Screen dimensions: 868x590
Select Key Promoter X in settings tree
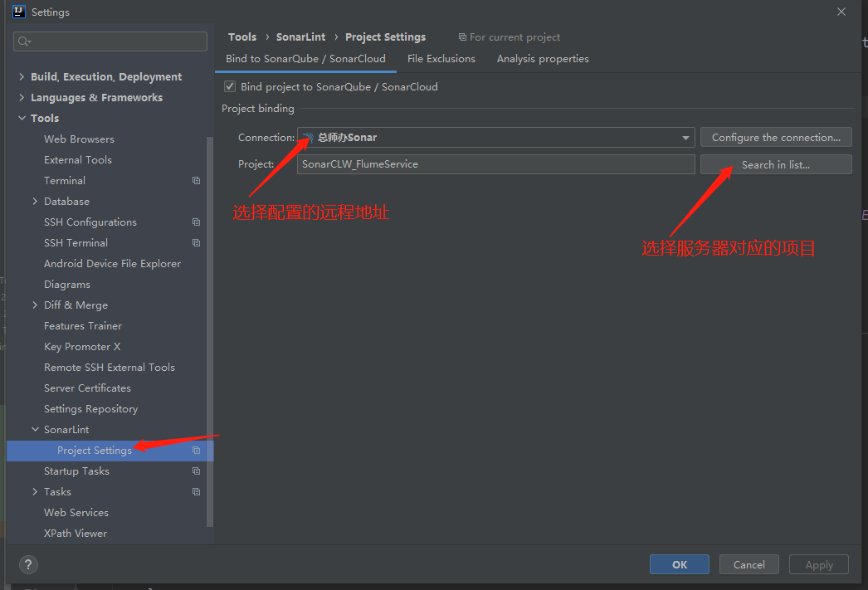pyautogui.click(x=82, y=347)
